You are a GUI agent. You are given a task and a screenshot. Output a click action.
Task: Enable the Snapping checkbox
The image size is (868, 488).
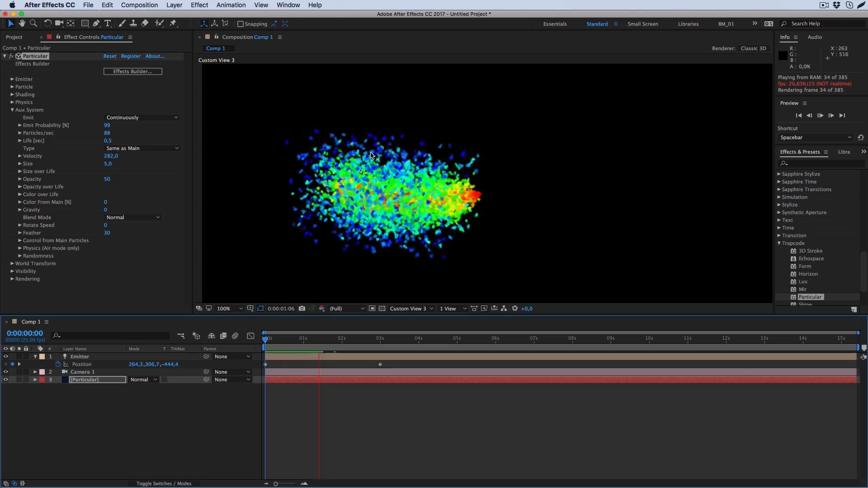(x=241, y=24)
